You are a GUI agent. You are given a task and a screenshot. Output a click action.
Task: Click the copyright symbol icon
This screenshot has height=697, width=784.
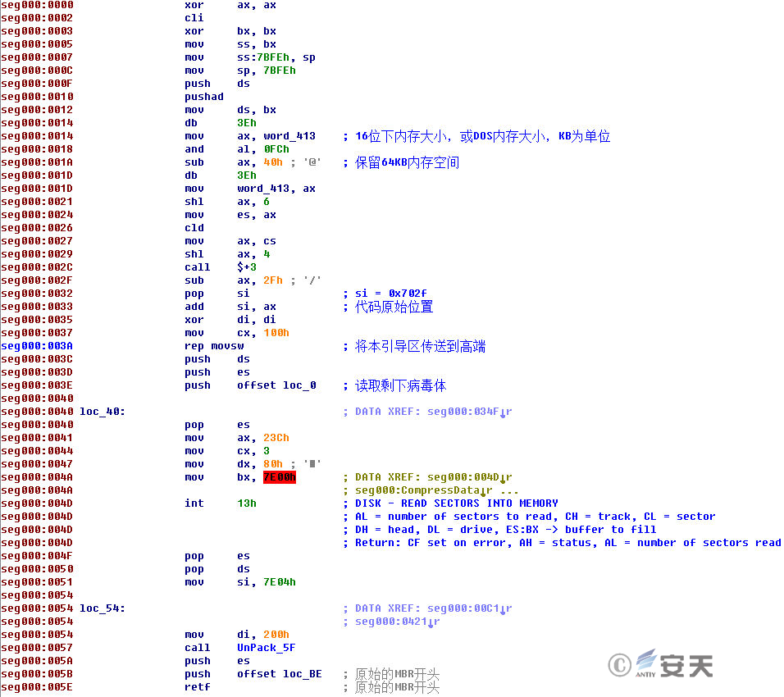pos(619,666)
